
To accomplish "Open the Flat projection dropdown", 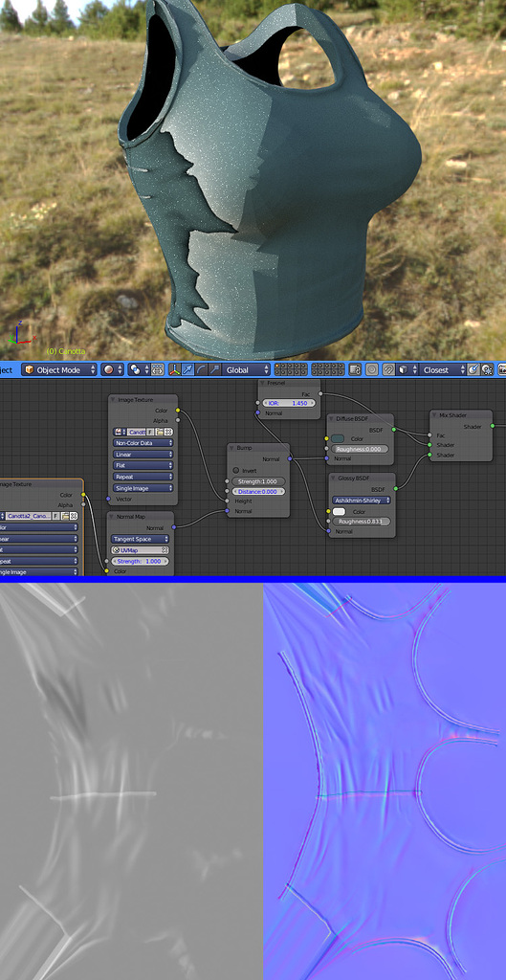I will (x=143, y=466).
